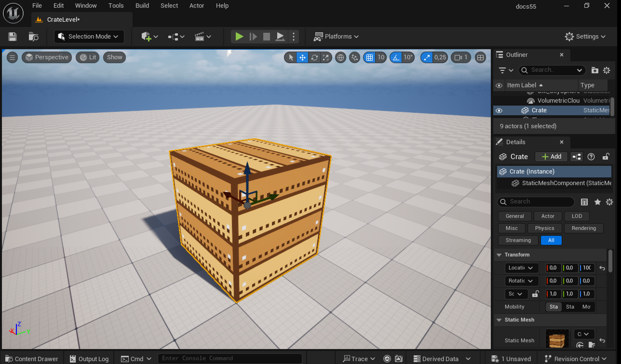The image size is (621, 364).
Task: Open the Window menu
Action: tap(86, 6)
